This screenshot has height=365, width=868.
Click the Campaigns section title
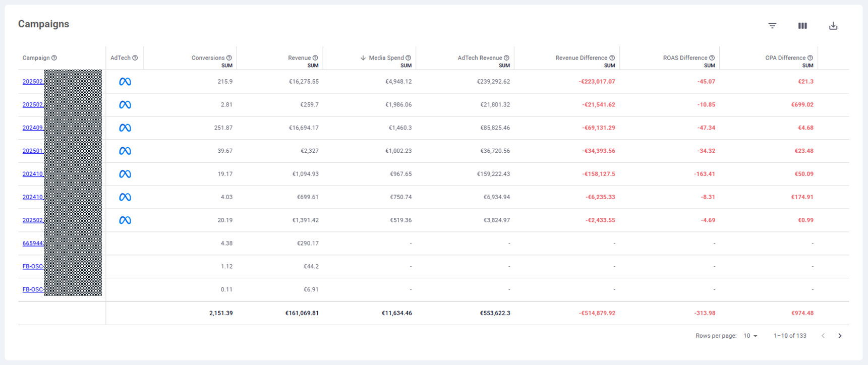[x=43, y=24]
